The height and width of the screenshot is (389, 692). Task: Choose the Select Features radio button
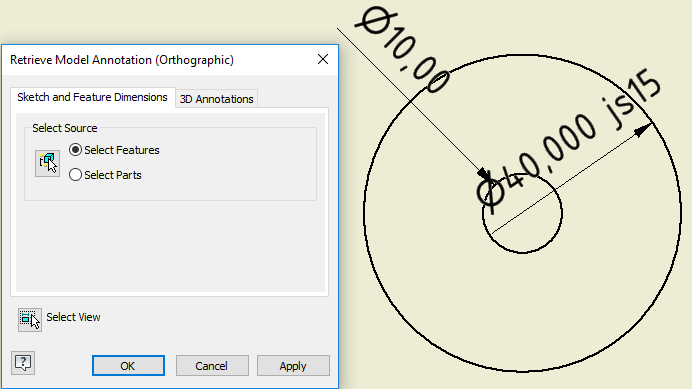[x=75, y=150]
